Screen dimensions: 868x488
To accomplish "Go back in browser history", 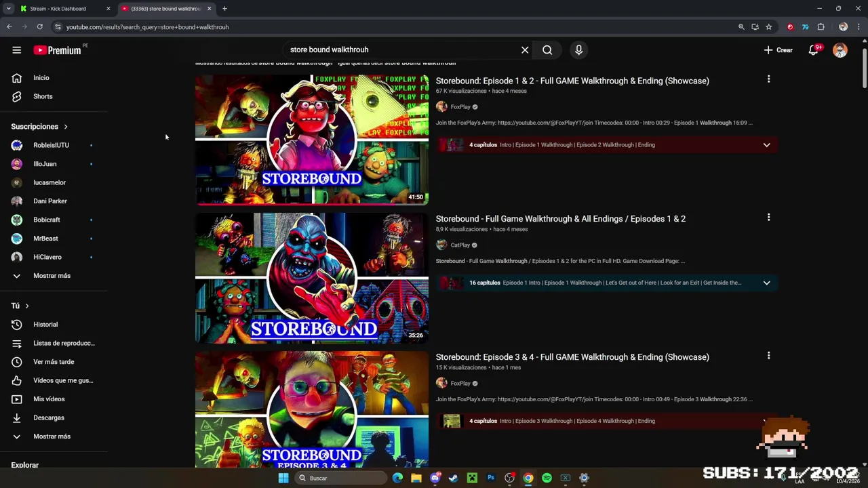I will [9, 27].
